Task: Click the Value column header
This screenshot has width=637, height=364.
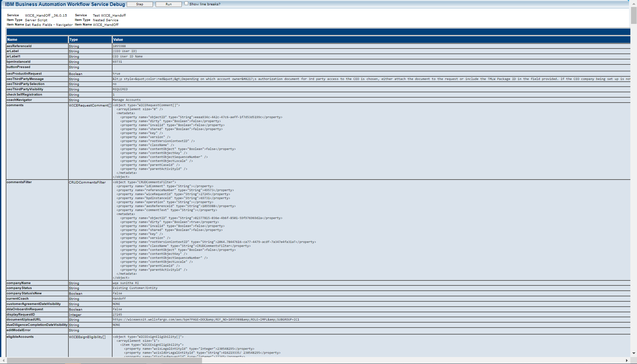Action: (x=118, y=39)
